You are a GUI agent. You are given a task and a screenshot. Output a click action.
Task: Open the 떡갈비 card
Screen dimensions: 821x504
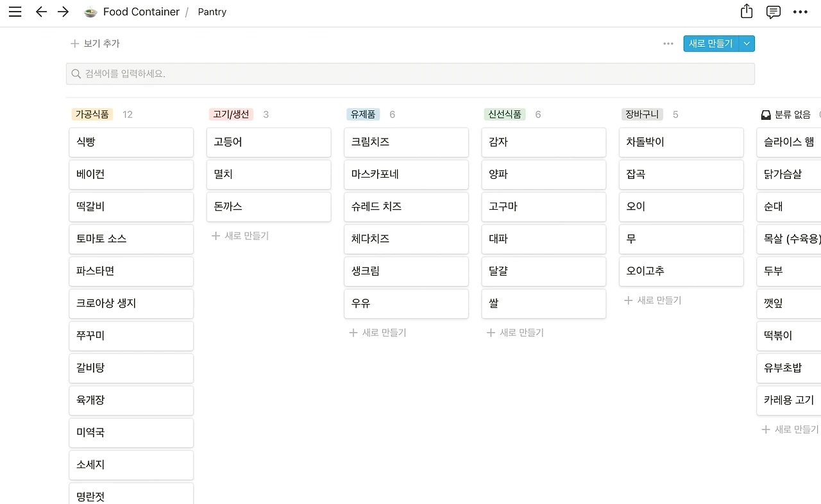pyautogui.click(x=131, y=206)
